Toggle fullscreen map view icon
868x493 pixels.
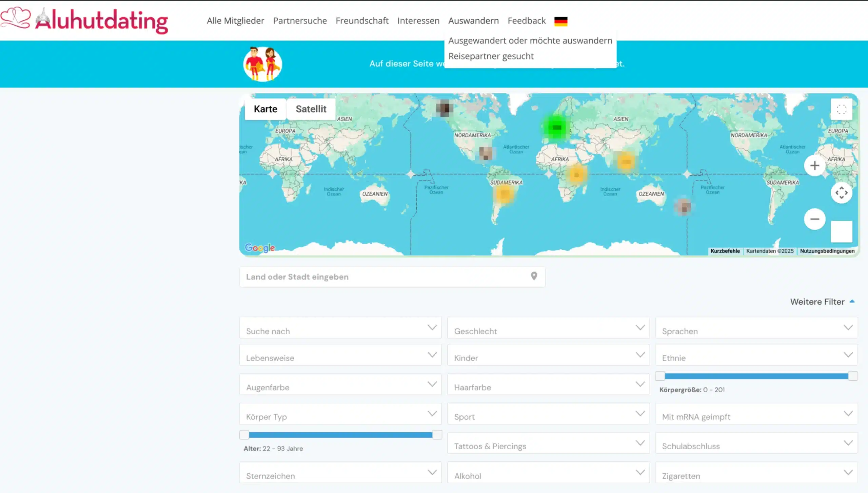[x=841, y=109]
